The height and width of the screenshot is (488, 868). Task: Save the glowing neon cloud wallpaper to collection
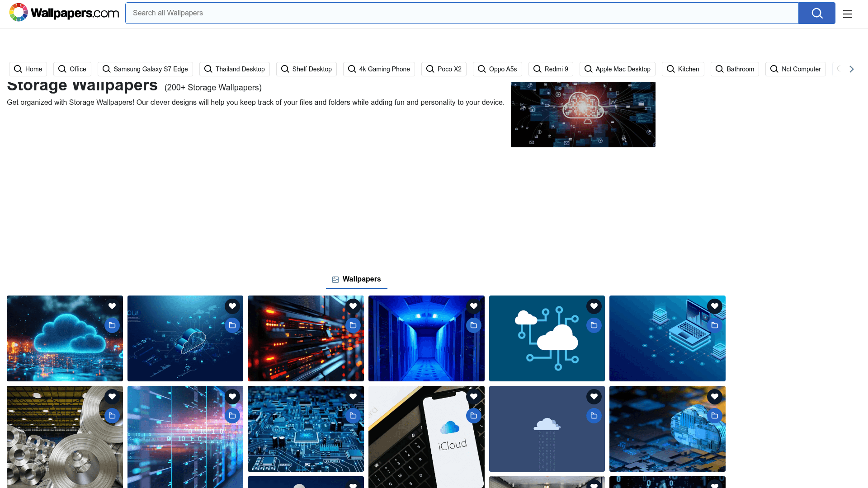pyautogui.click(x=112, y=325)
